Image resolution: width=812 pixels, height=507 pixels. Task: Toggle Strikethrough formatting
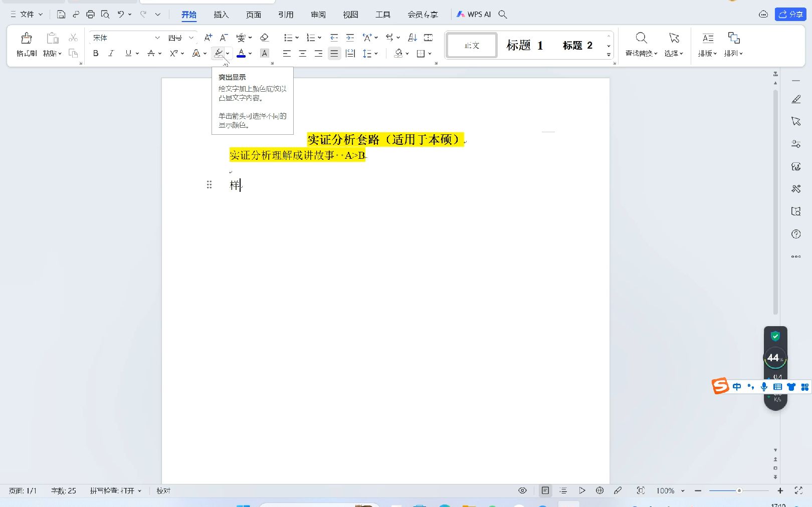[x=151, y=53]
